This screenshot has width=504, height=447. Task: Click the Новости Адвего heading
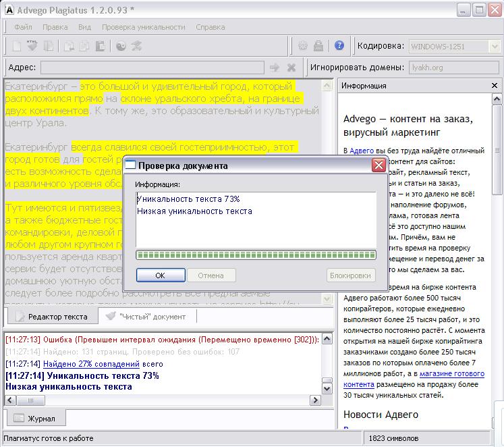pyautogui.click(x=381, y=415)
